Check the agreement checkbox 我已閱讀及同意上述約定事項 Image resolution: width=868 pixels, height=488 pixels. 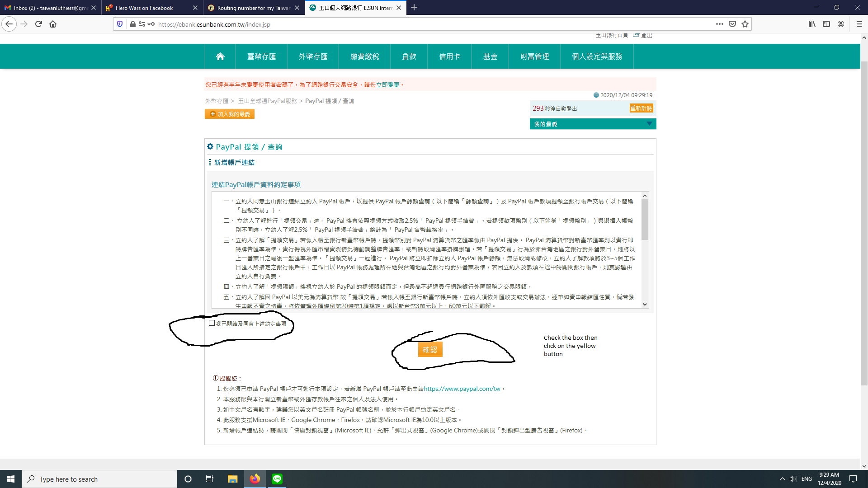212,323
